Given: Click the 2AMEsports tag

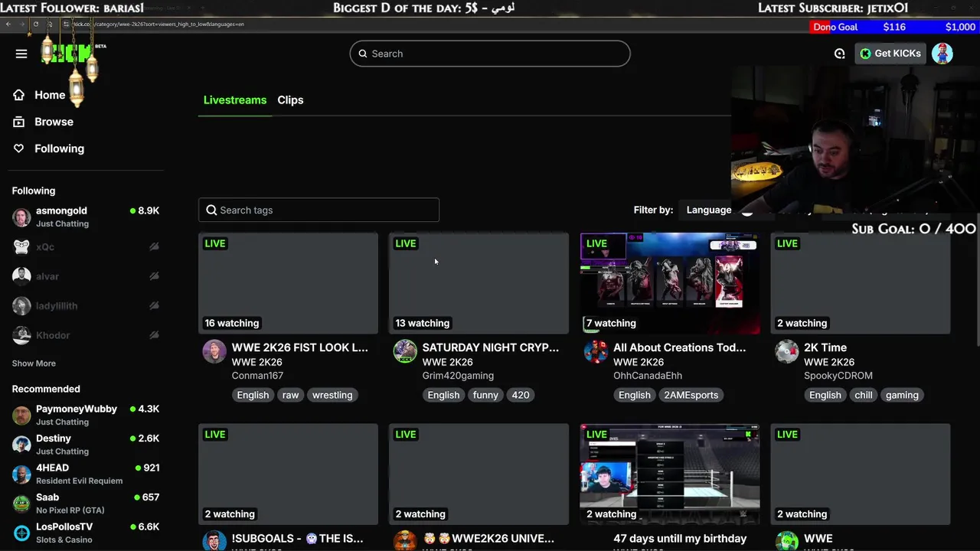Looking at the screenshot, I should point(691,395).
